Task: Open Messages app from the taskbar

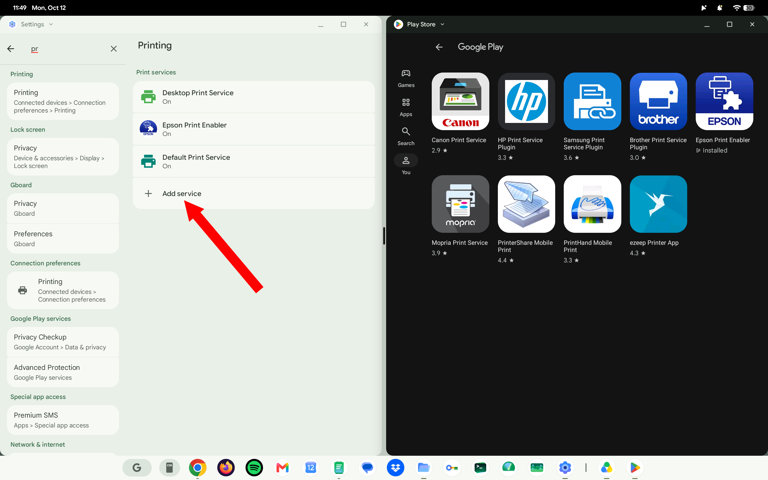Action: tap(367, 468)
